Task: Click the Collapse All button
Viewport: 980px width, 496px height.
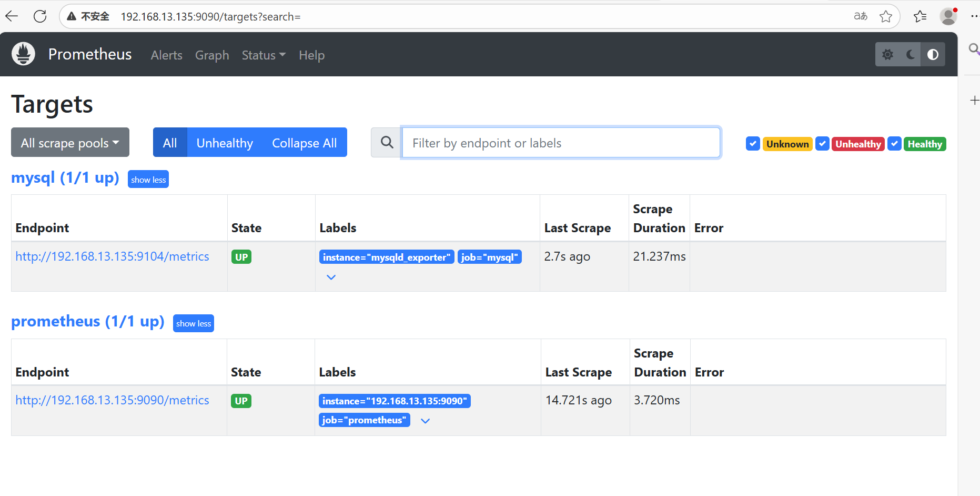Action: [304, 142]
